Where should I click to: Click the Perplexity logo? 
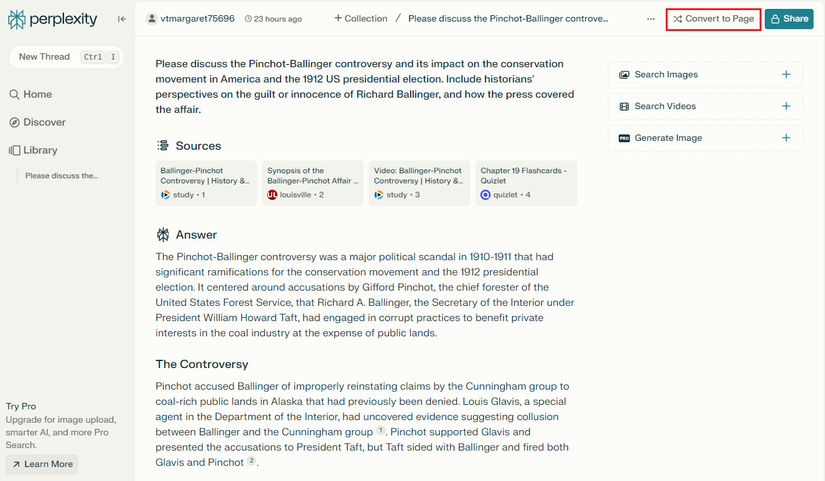click(x=53, y=19)
